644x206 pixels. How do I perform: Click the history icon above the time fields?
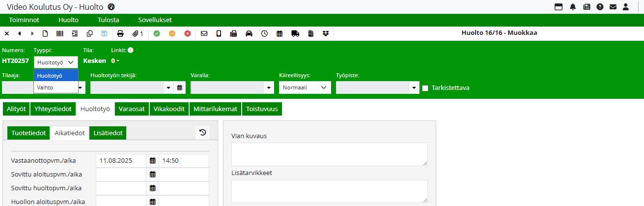[x=202, y=132]
